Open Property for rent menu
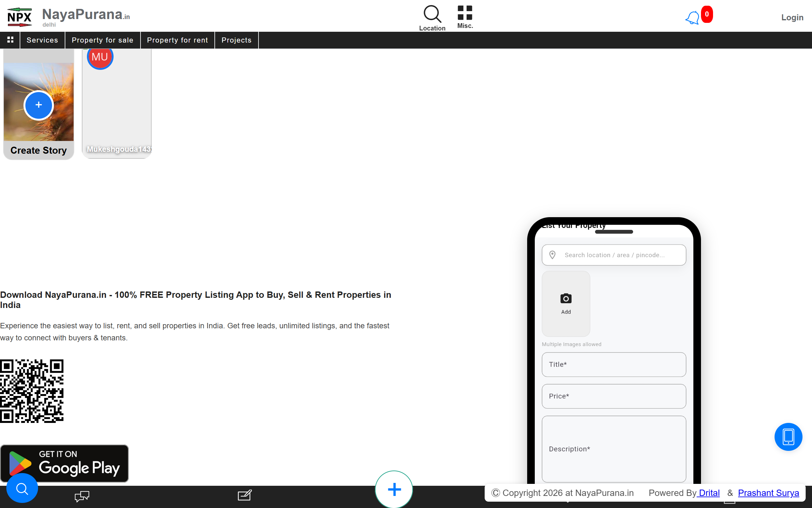 (178, 40)
